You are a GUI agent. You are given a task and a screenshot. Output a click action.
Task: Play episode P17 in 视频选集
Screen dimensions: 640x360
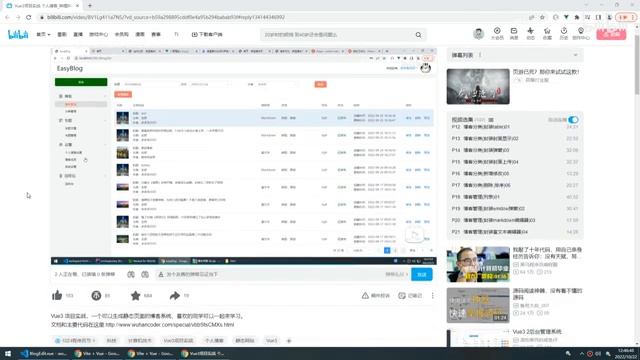tap(515, 185)
